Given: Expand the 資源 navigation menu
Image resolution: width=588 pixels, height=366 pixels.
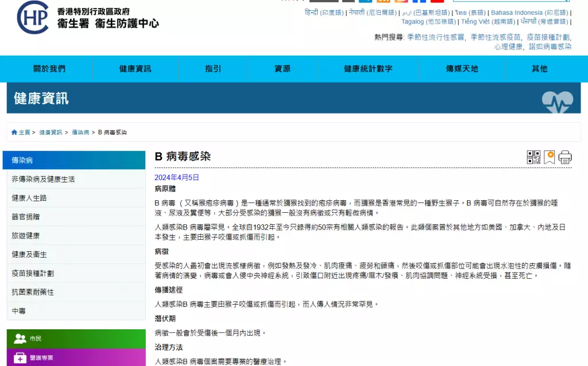Looking at the screenshot, I should (283, 69).
